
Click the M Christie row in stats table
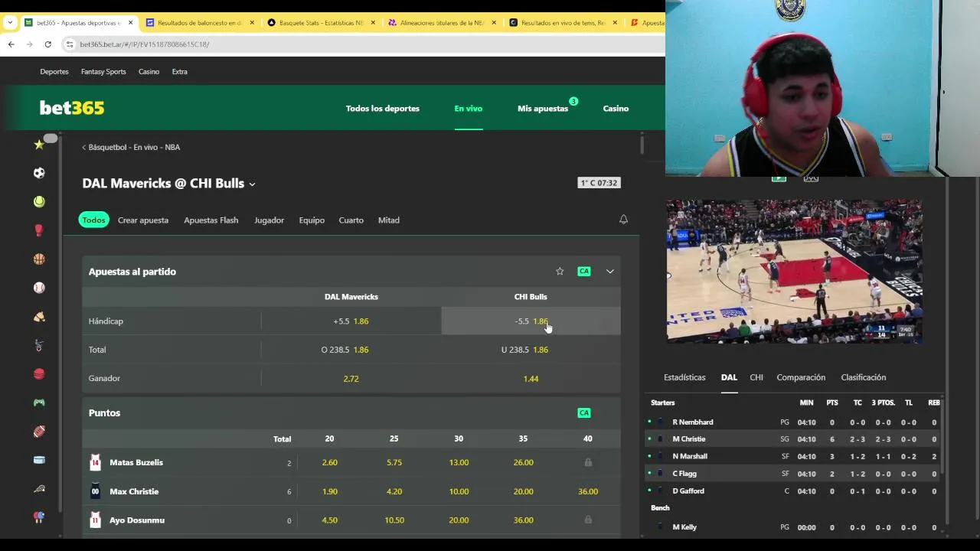(794, 439)
